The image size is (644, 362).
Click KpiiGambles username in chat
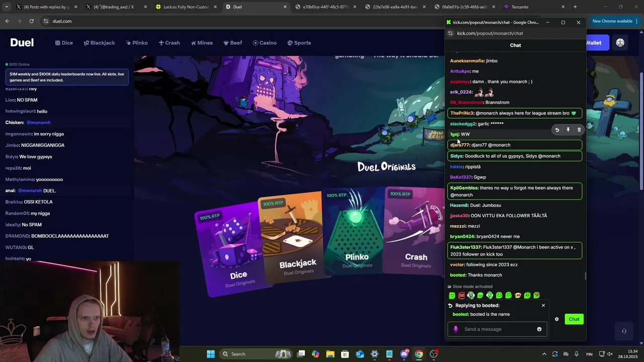463,188
